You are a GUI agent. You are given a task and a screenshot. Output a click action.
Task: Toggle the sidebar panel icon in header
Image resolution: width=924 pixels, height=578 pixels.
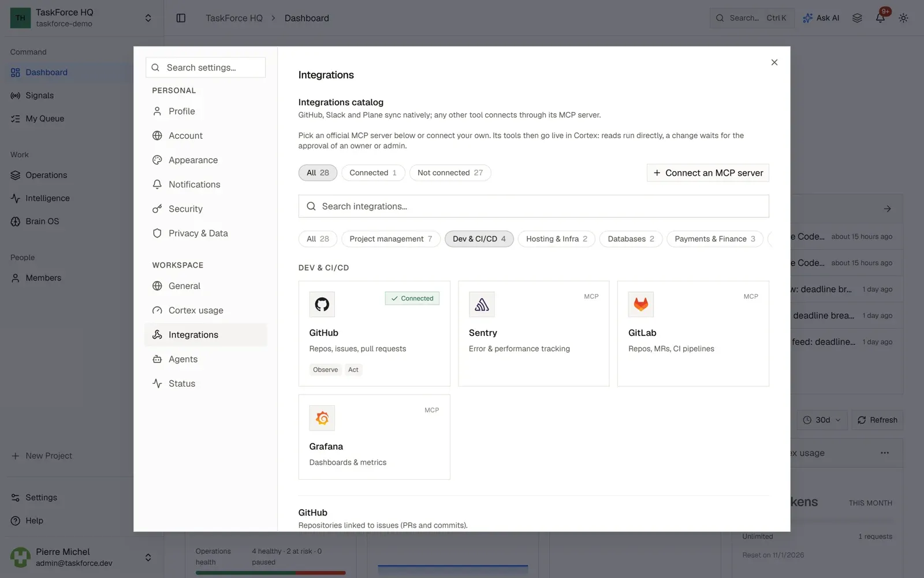point(181,18)
